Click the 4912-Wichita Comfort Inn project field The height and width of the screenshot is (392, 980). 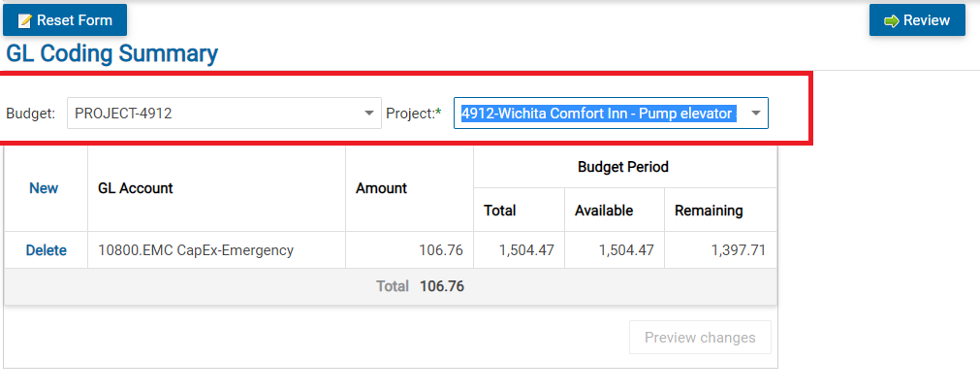(596, 114)
